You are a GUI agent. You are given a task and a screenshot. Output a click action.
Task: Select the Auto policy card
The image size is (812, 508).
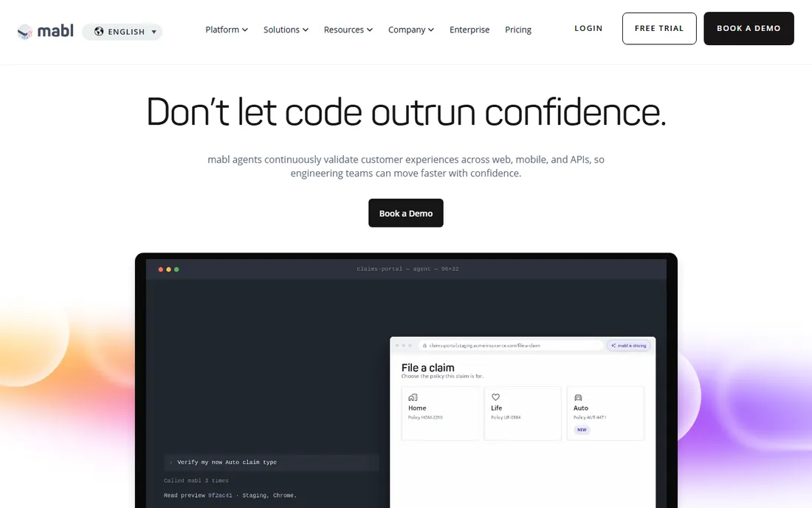pyautogui.click(x=605, y=413)
